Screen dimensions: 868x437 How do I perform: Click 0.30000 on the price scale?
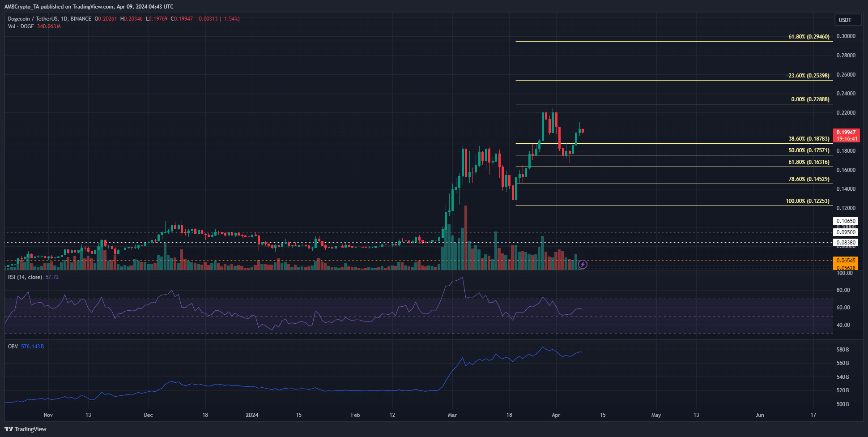click(x=846, y=36)
